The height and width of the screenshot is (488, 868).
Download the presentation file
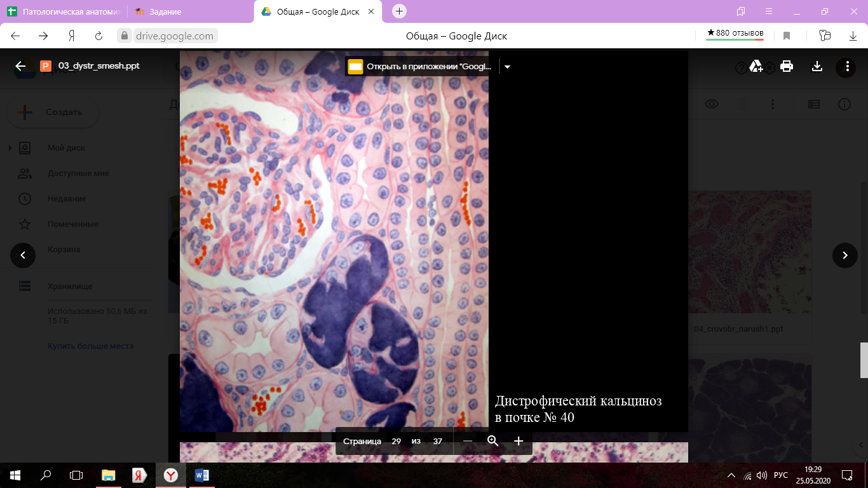[x=817, y=66]
